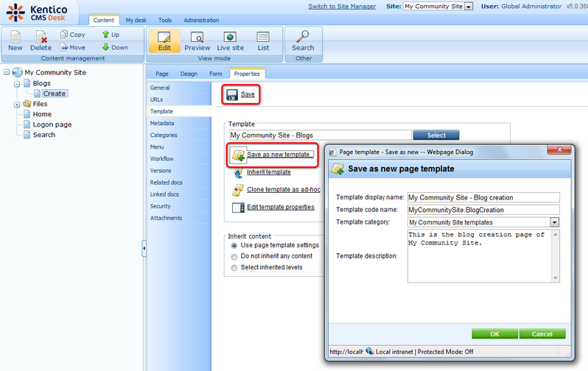Click the Blogs page icon in tree
Image resolution: width=588 pixels, height=371 pixels.
pos(27,83)
